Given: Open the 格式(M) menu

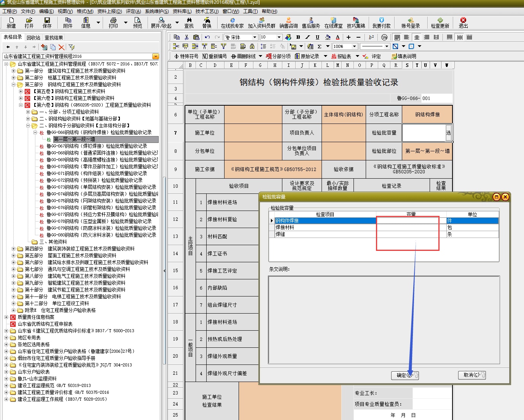Looking at the screenshot, I should click(x=84, y=11).
